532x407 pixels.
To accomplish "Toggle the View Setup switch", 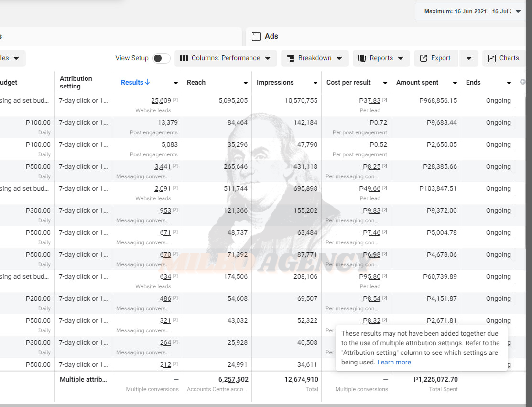I will tap(162, 58).
